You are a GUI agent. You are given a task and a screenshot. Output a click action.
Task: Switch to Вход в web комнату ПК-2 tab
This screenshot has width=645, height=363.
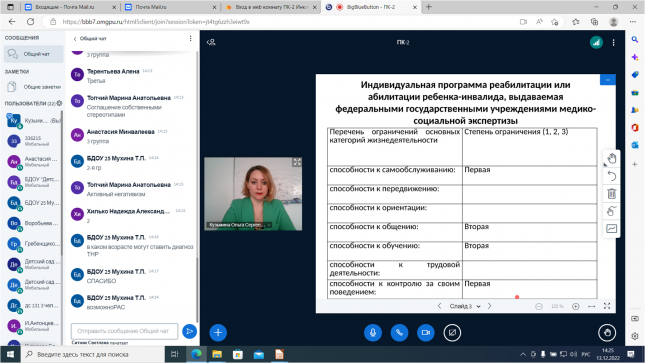point(270,7)
